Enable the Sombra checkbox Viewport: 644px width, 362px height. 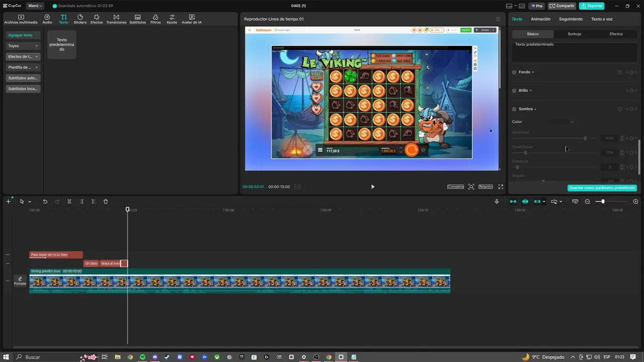pos(514,109)
